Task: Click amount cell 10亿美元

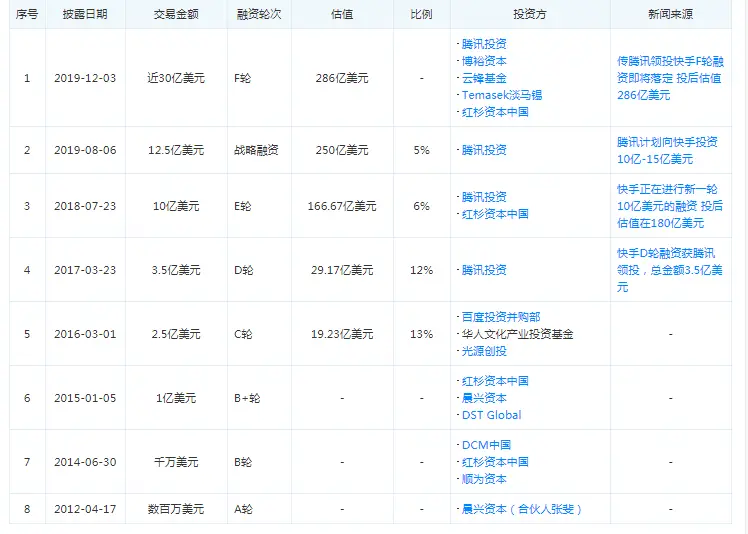Action: tap(176, 206)
